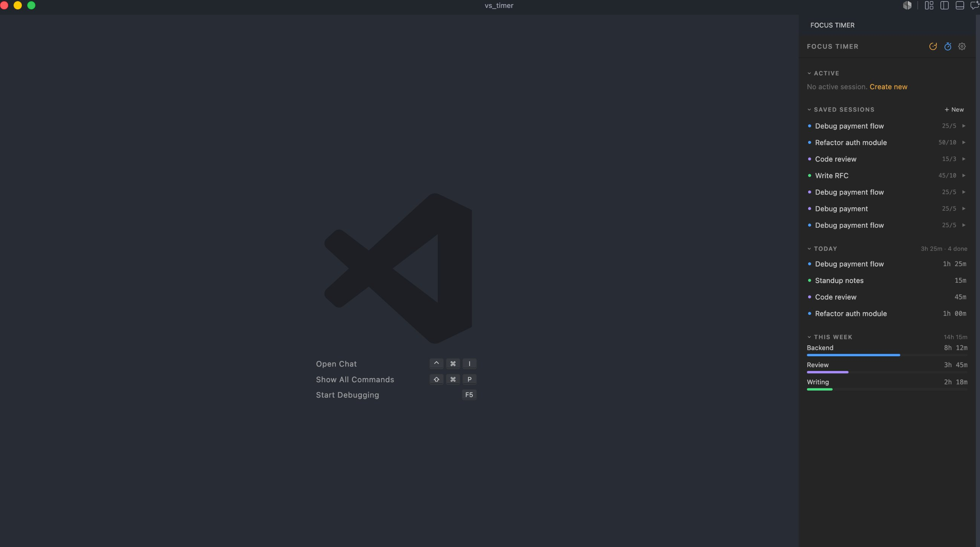Screen dimensions: 980x547
Task: Click the blue stopwatch icon in Focus Timer header
Action: 948,46
